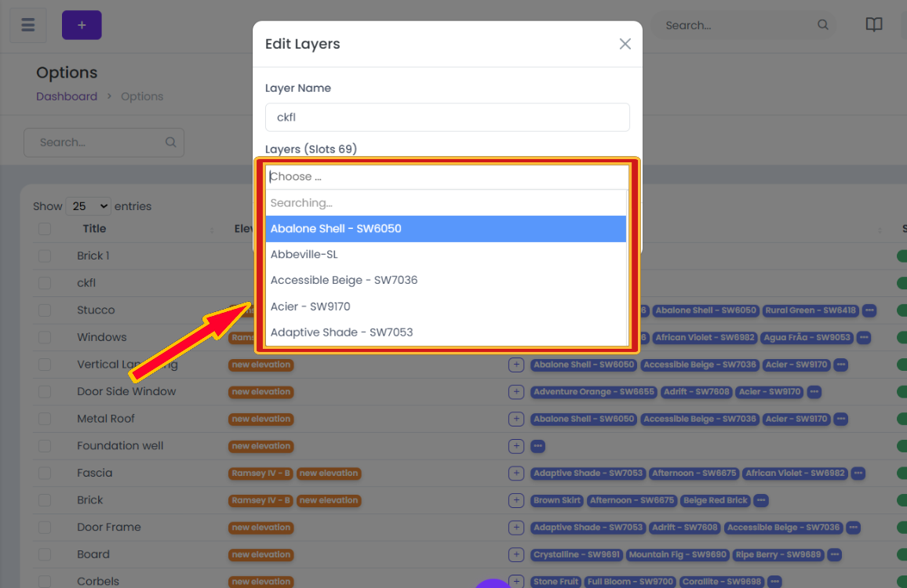Open the hamburger sidebar menu
907x588 pixels.
27,25
